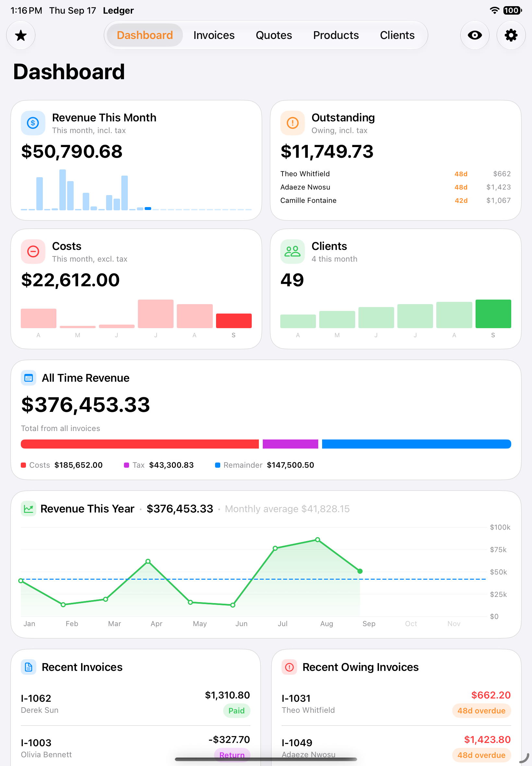Click the battery indicator showing 100

(512, 10)
